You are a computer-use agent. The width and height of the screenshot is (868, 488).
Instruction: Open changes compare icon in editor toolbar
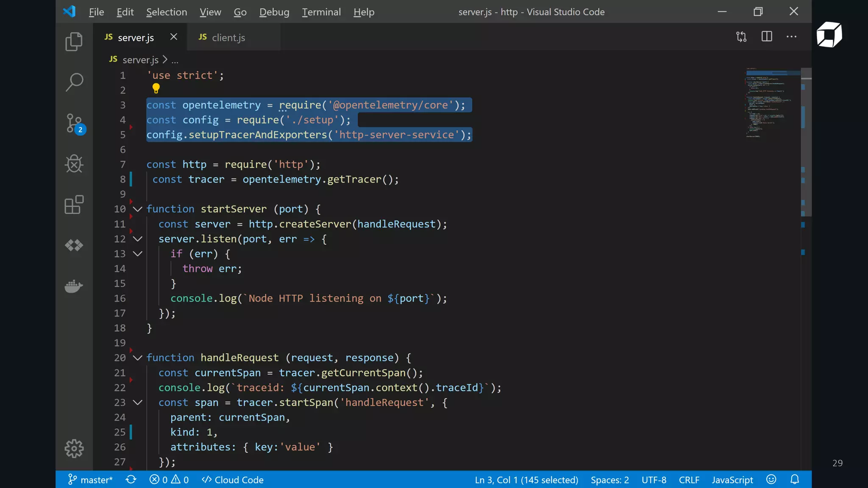point(741,37)
